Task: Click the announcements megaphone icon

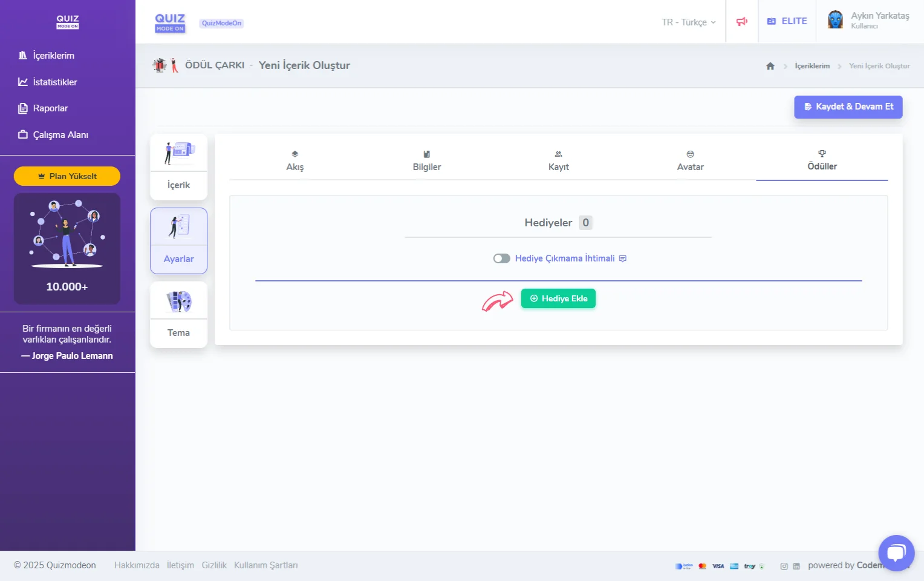Action: point(741,22)
